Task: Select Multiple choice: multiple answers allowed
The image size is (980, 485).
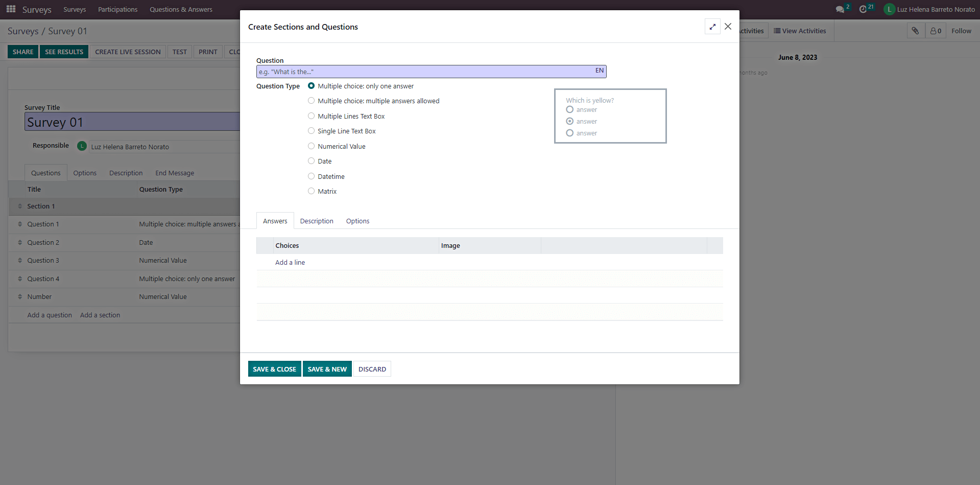Action: coord(311,101)
